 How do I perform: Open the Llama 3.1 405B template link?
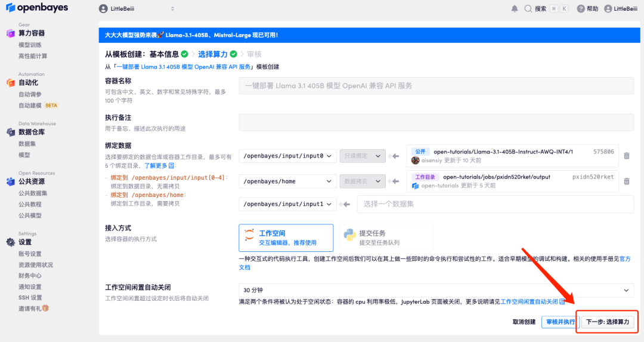pyautogui.click(x=183, y=67)
